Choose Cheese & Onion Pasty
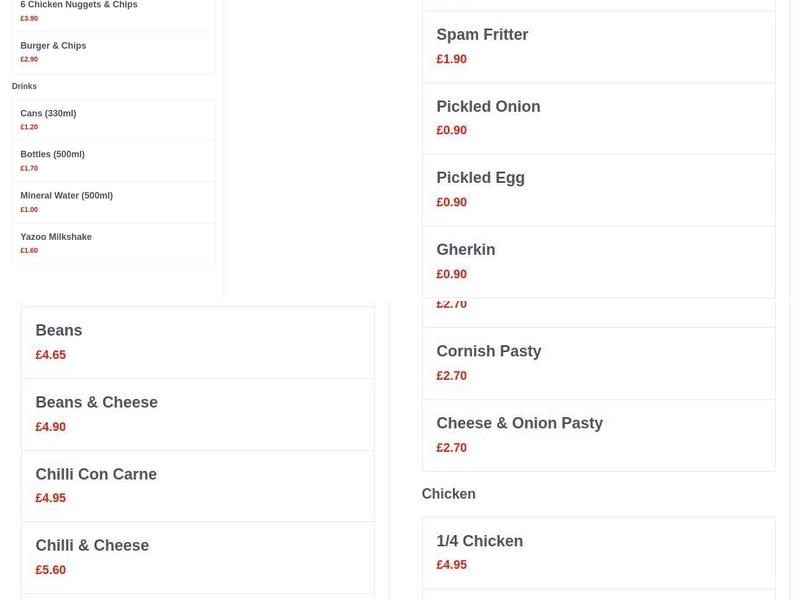The image size is (800, 600). coord(519,424)
